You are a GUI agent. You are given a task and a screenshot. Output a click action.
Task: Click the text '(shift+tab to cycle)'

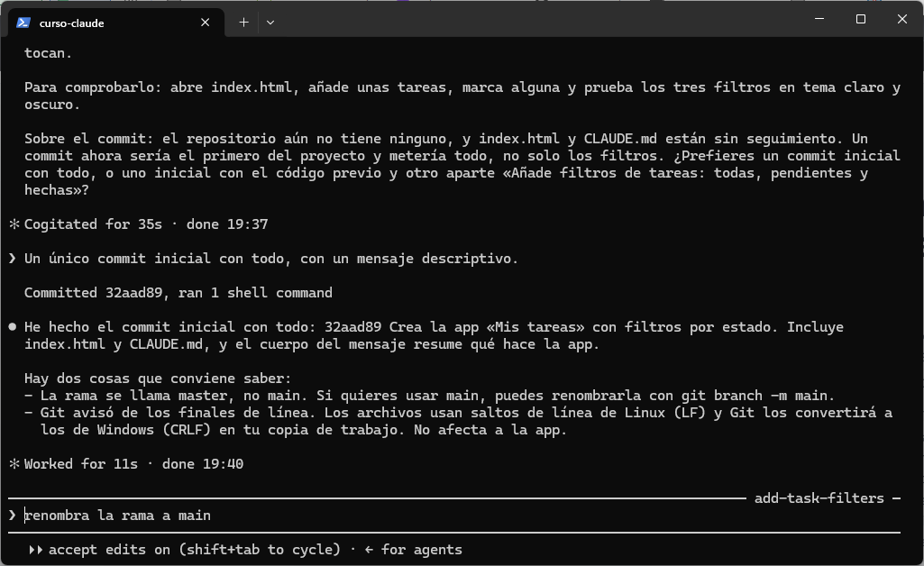pyautogui.click(x=260, y=550)
